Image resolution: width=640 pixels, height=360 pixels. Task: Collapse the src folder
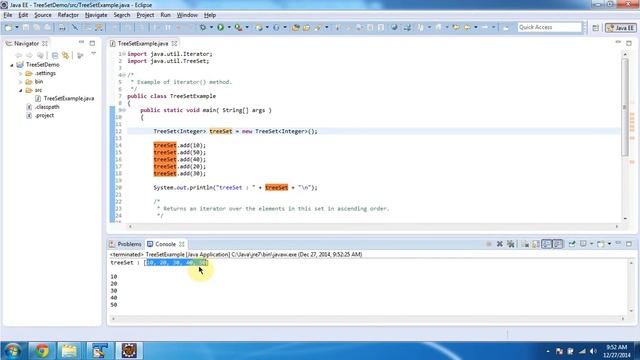coord(20,90)
